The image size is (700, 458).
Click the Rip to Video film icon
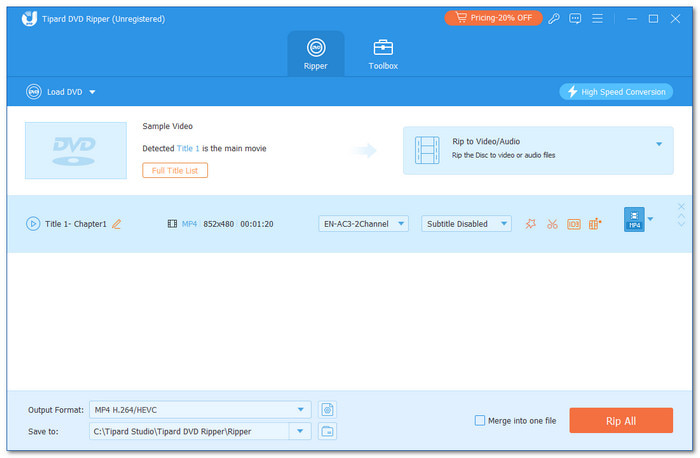[x=427, y=150]
